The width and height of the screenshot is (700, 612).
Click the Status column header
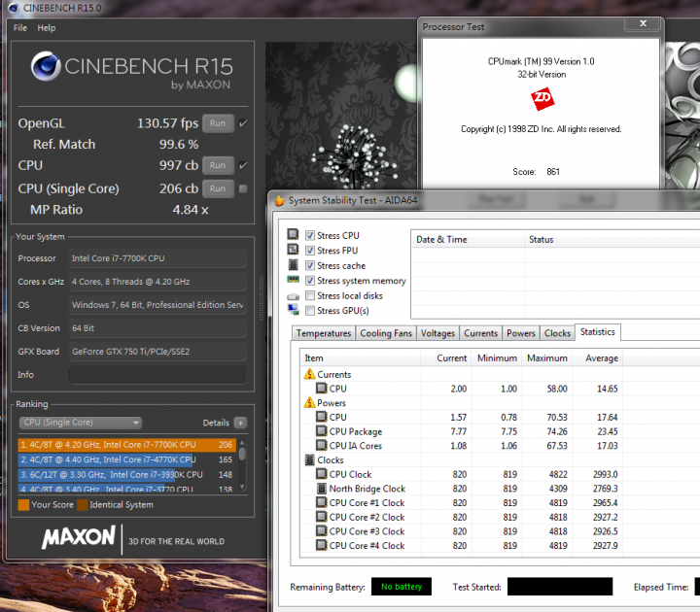(612, 240)
